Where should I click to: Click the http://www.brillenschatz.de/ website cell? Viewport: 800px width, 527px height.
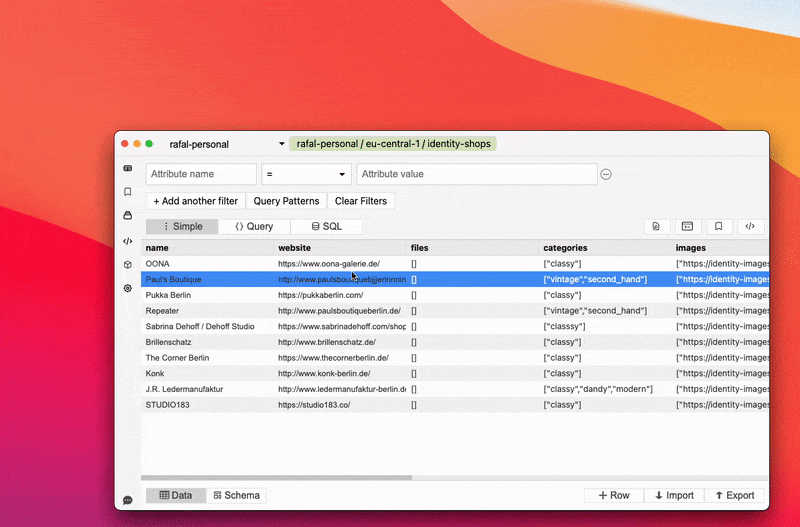pos(340,342)
